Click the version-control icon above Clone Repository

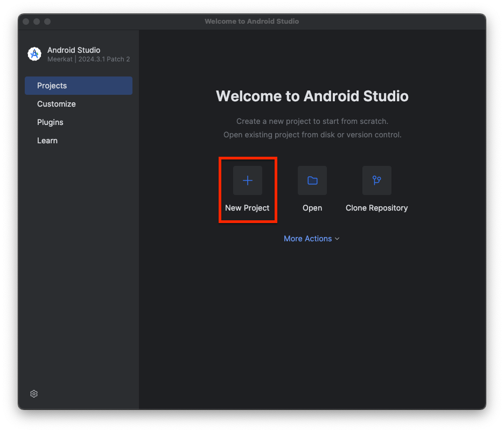pos(376,180)
